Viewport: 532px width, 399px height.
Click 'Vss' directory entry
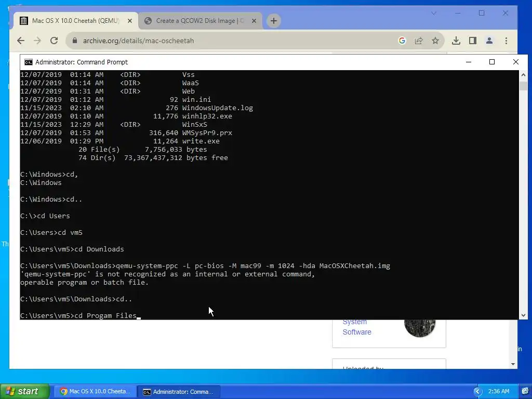click(188, 75)
